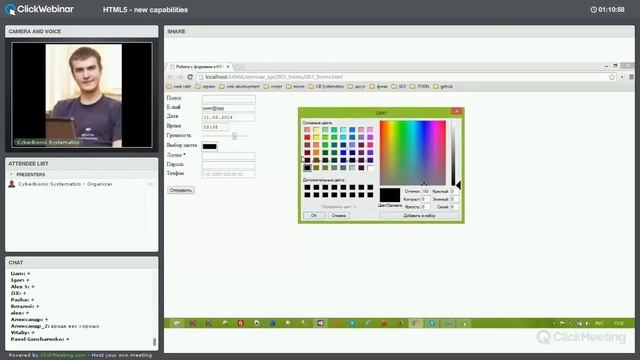
Task: Click the Зеленый green value field
Action: [454, 199]
